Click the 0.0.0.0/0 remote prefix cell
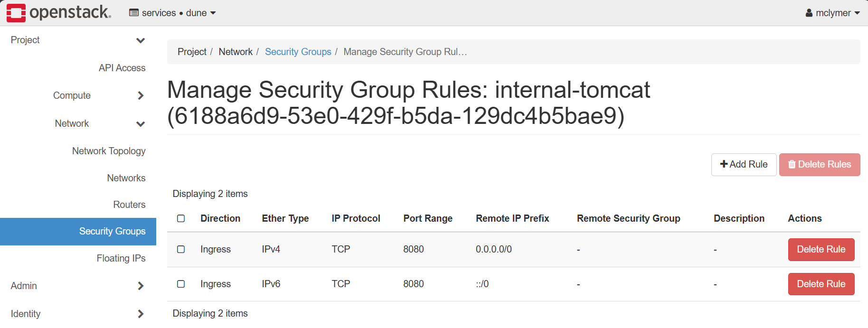868x328 pixels. [x=494, y=249]
